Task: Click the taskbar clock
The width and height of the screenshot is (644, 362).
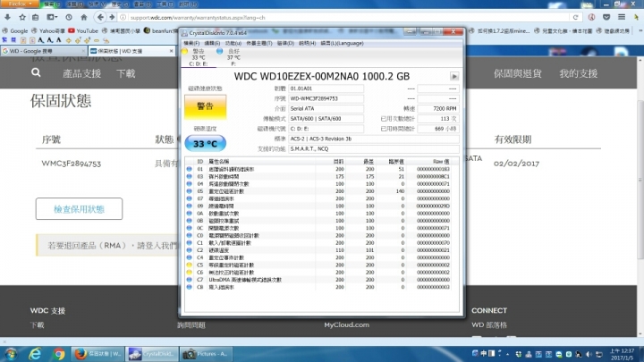Action: pos(622,354)
